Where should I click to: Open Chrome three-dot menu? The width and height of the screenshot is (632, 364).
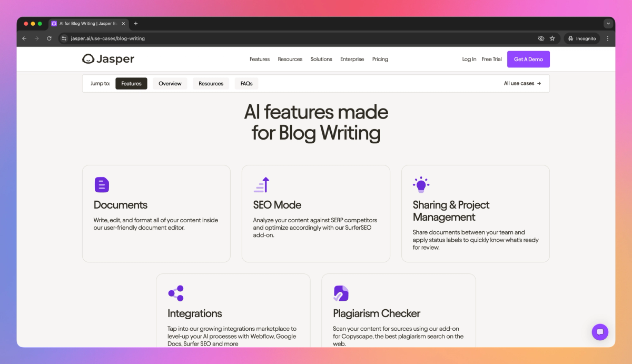coord(608,38)
